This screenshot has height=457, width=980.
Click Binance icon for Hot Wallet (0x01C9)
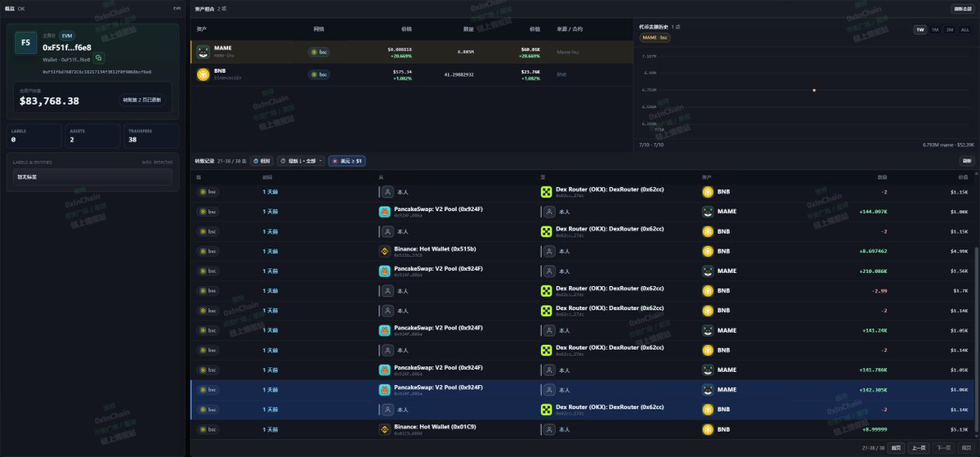click(384, 429)
